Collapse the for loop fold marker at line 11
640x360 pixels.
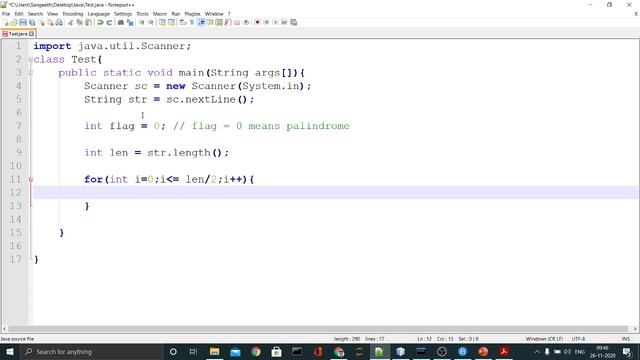click(x=31, y=179)
